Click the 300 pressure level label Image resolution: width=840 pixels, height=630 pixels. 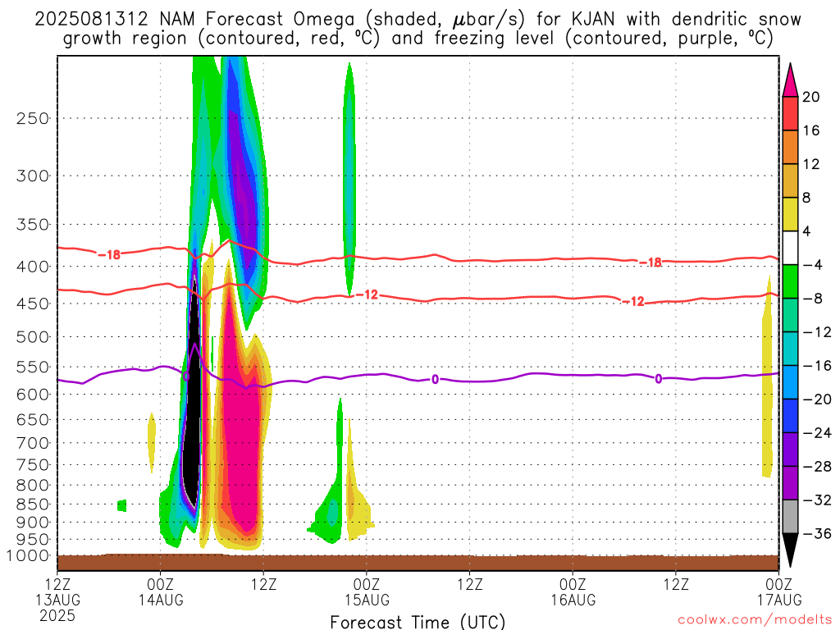[33, 176]
